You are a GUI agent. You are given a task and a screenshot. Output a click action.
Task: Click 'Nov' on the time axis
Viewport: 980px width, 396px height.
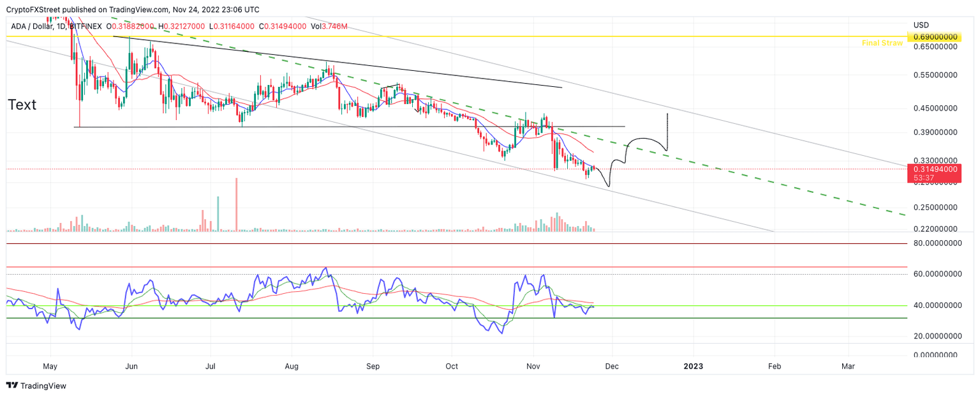click(x=533, y=367)
